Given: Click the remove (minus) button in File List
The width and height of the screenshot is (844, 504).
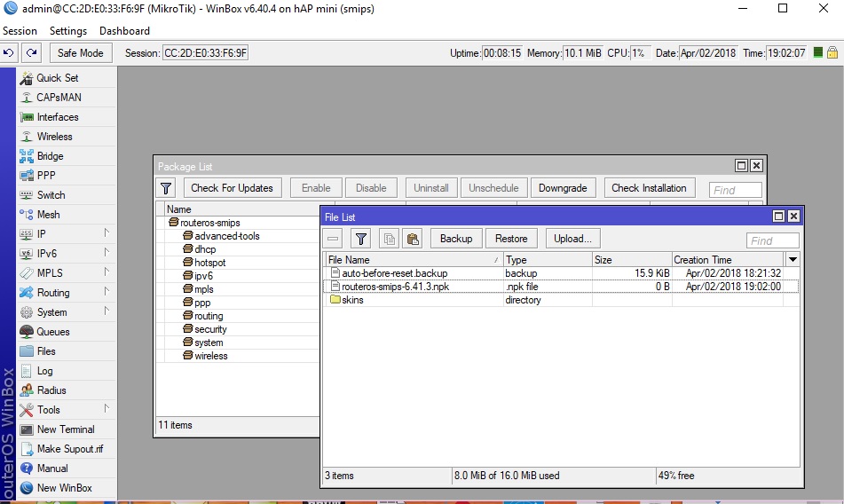Looking at the screenshot, I should pyautogui.click(x=333, y=239).
